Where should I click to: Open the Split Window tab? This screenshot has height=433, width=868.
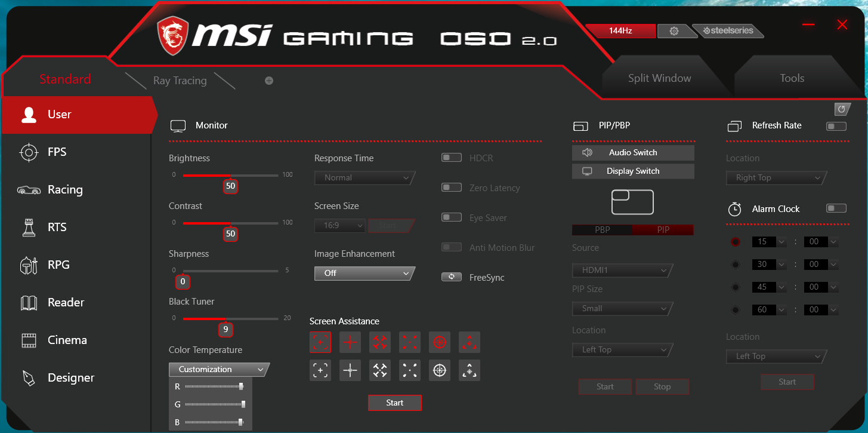pos(659,78)
